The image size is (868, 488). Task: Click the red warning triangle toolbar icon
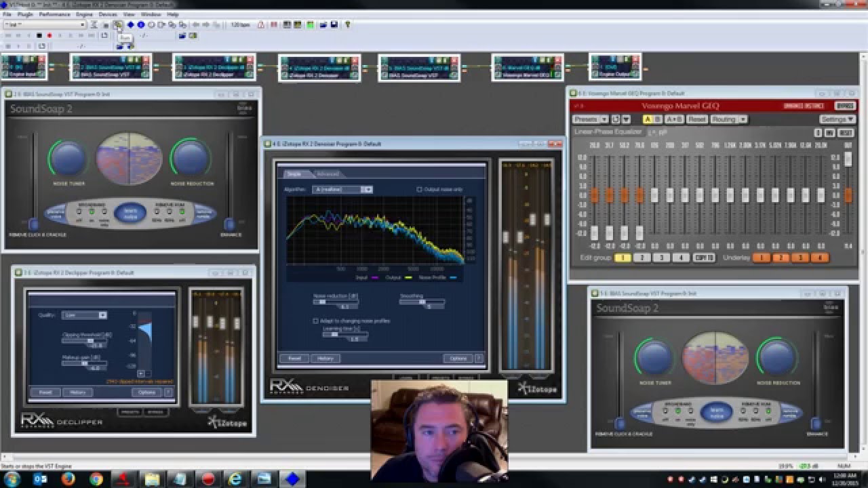tap(260, 25)
